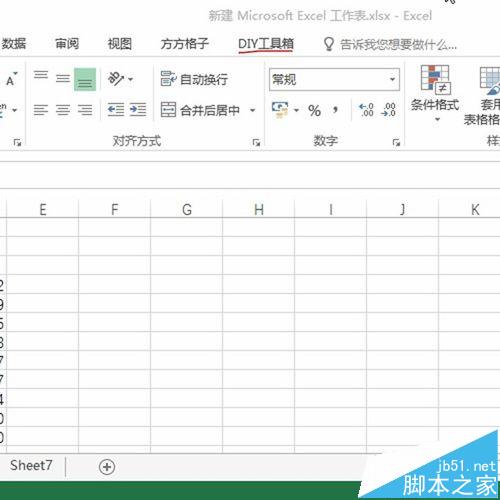Align text left
500x500 pixels.
(x=41, y=110)
